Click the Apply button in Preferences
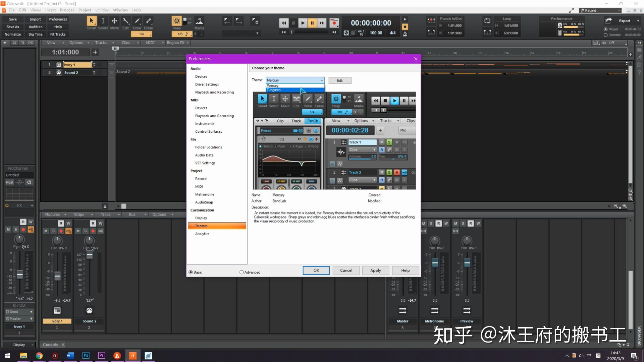The height and width of the screenshot is (362, 644). (375, 270)
